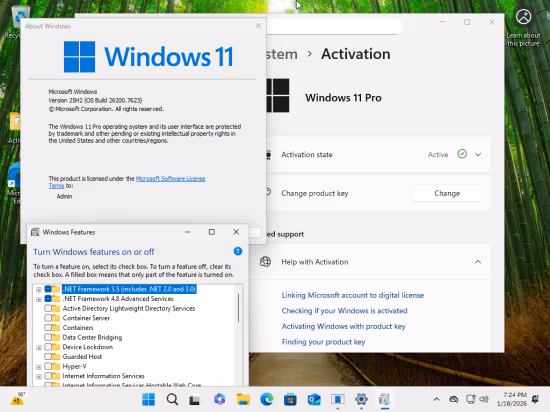The image size is (550, 412).
Task: Toggle .NET Framework 4.8 Advanced Services checkbox
Action: (48, 299)
